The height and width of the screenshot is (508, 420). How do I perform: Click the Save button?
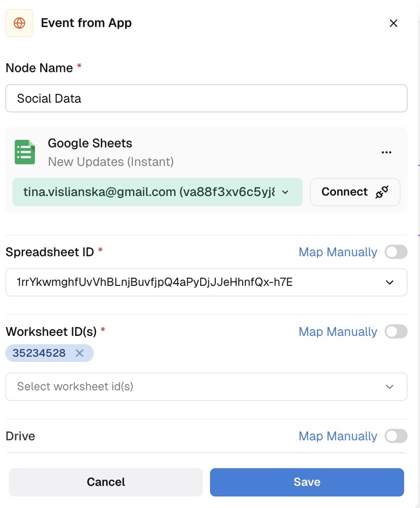307,482
